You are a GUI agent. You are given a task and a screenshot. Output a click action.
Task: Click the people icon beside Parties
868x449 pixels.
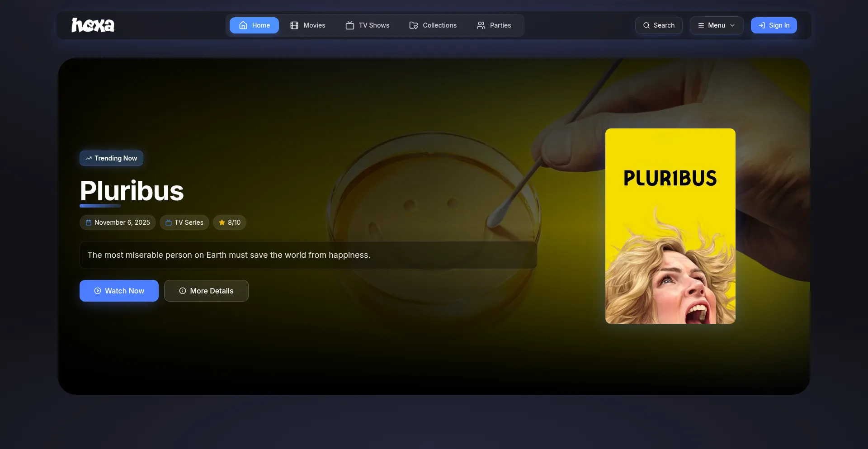coord(481,25)
